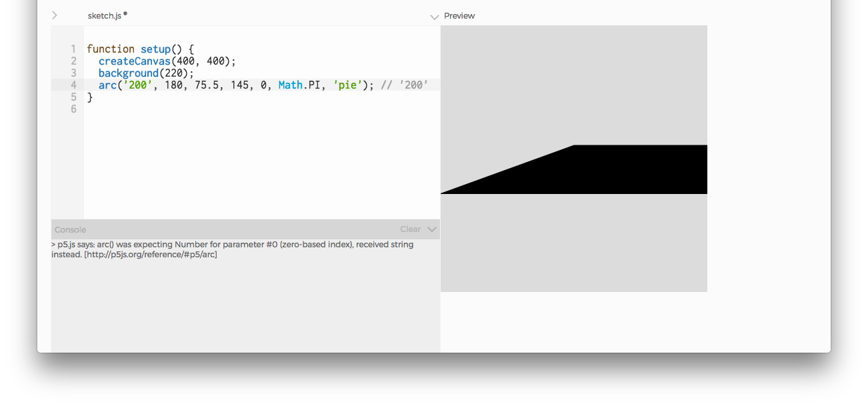Select line number 4 in the gutter

click(73, 85)
